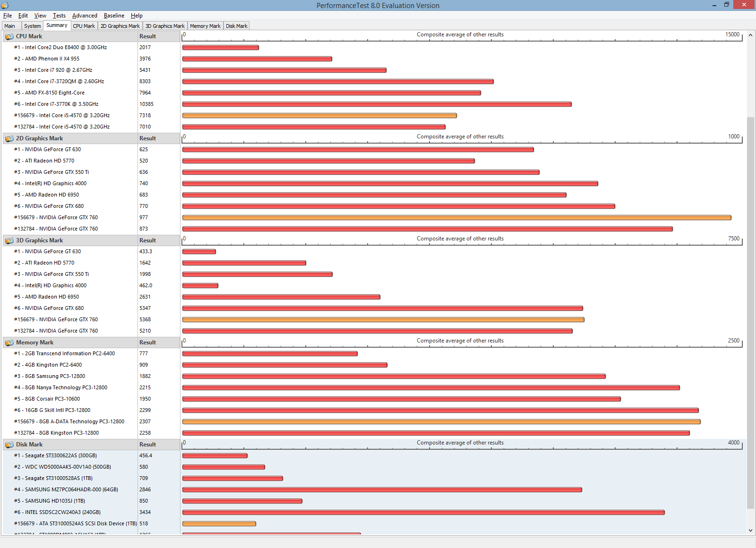Open the Baseline menu
Screen dimensions: 756x548
tap(114, 16)
